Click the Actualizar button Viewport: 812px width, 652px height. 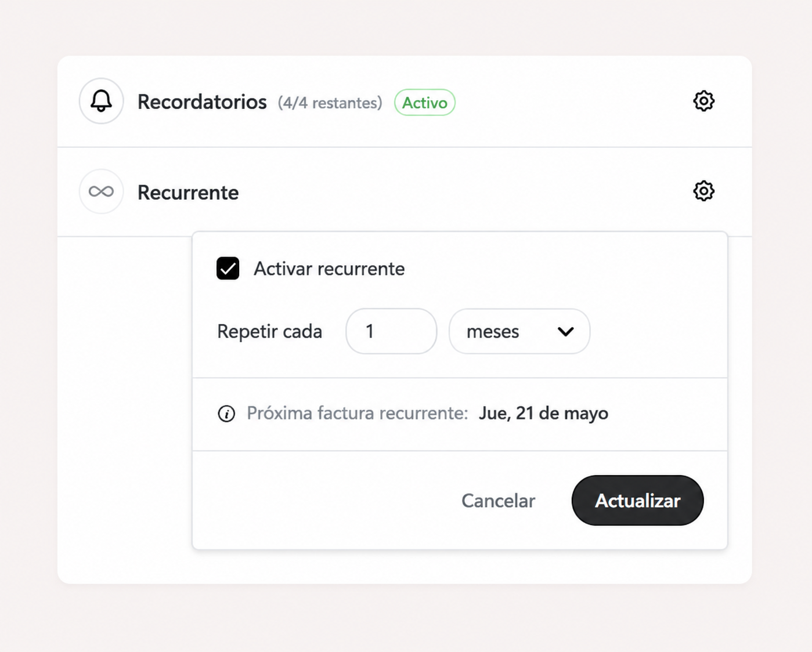pyautogui.click(x=637, y=501)
